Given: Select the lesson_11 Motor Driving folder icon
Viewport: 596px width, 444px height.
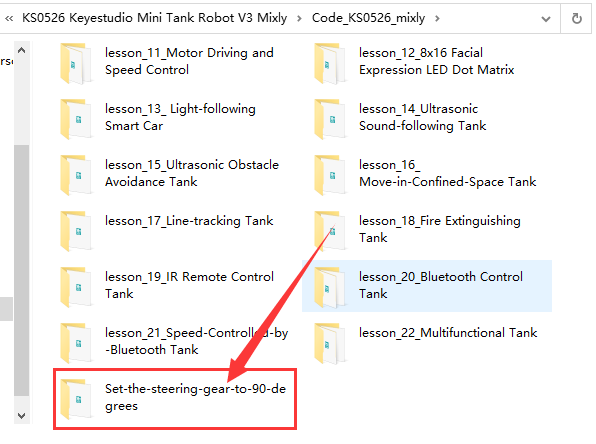Looking at the screenshot, I should click(x=76, y=63).
